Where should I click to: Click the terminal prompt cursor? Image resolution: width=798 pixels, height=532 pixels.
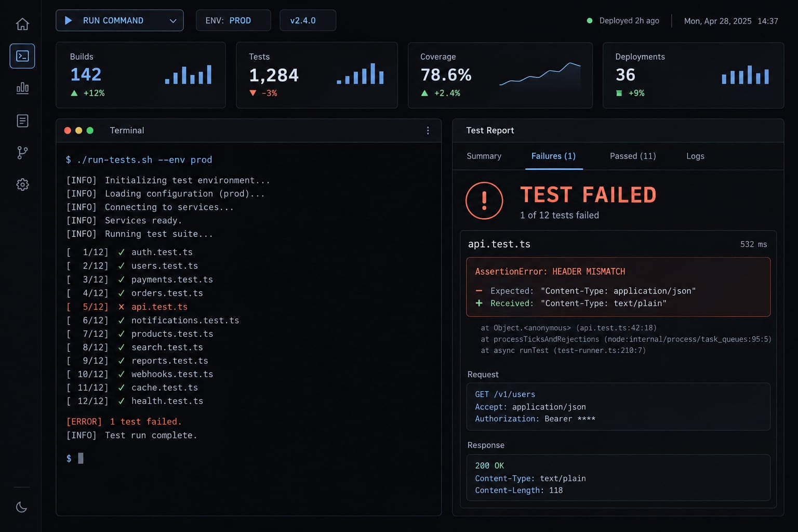click(81, 458)
